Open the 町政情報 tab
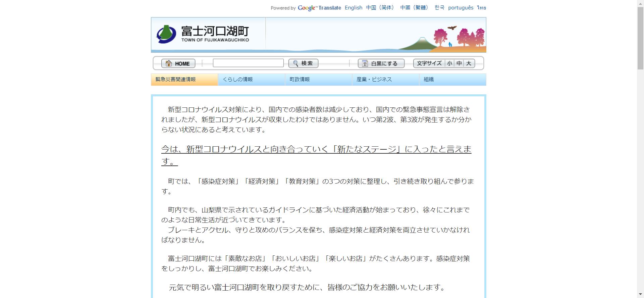The height and width of the screenshot is (298, 644). click(x=319, y=80)
